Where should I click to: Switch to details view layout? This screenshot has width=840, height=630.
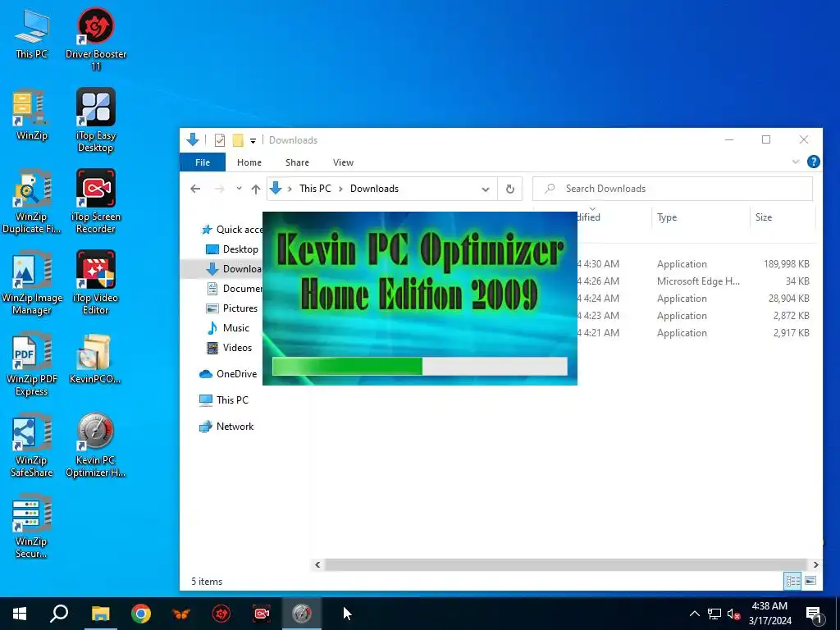tap(793, 581)
